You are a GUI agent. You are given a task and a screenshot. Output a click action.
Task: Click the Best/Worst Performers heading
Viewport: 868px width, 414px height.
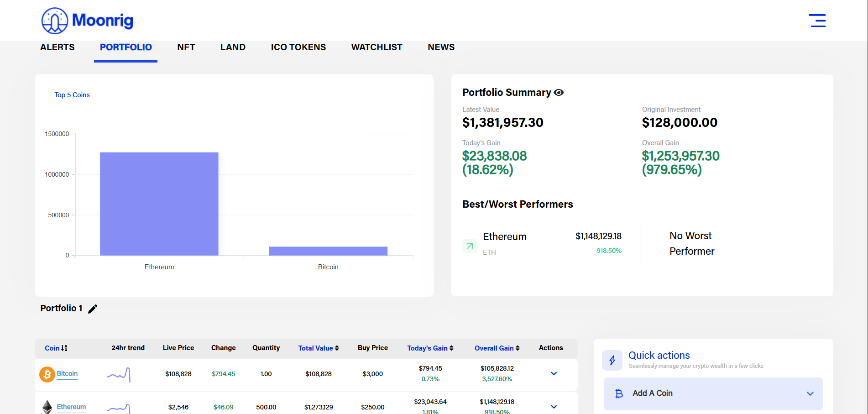click(518, 204)
